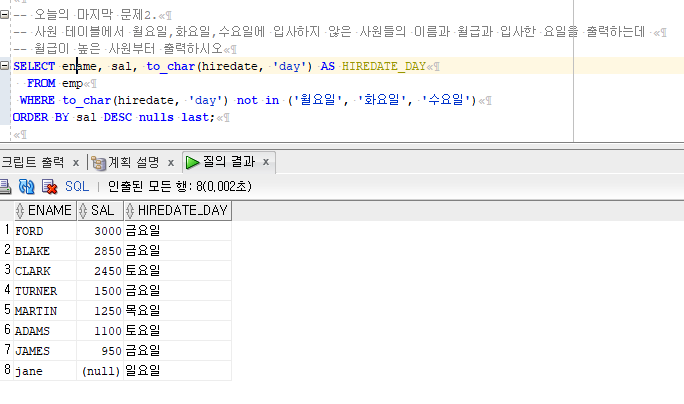The height and width of the screenshot is (404, 684).
Task: Close the 스크립트 출력 tab
Action: click(76, 163)
